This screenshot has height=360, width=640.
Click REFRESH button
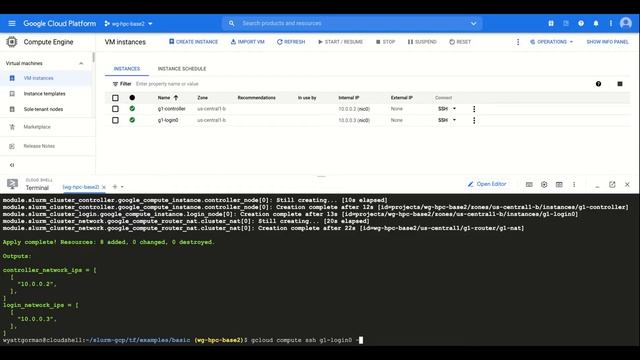(x=291, y=42)
